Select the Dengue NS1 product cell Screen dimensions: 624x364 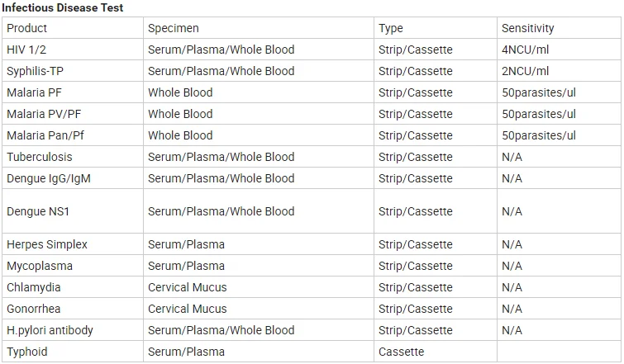[x=38, y=211]
